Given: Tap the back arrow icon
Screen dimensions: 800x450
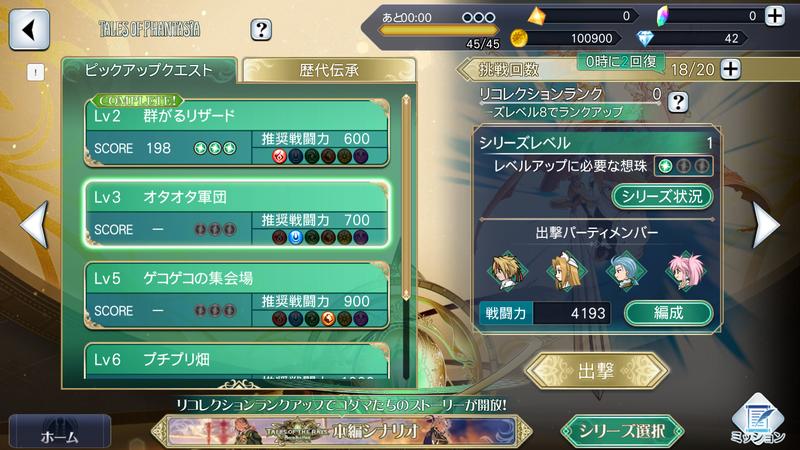Looking at the screenshot, I should coord(29,30).
